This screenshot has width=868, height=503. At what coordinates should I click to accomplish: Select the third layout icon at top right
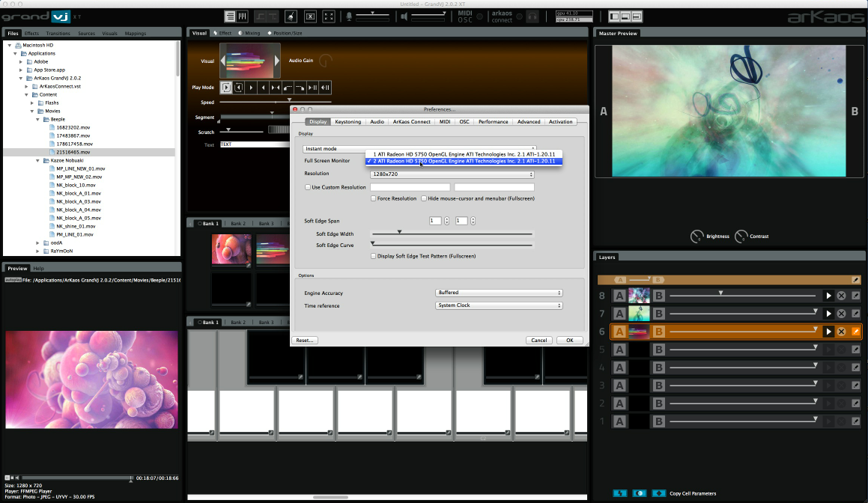tap(637, 16)
